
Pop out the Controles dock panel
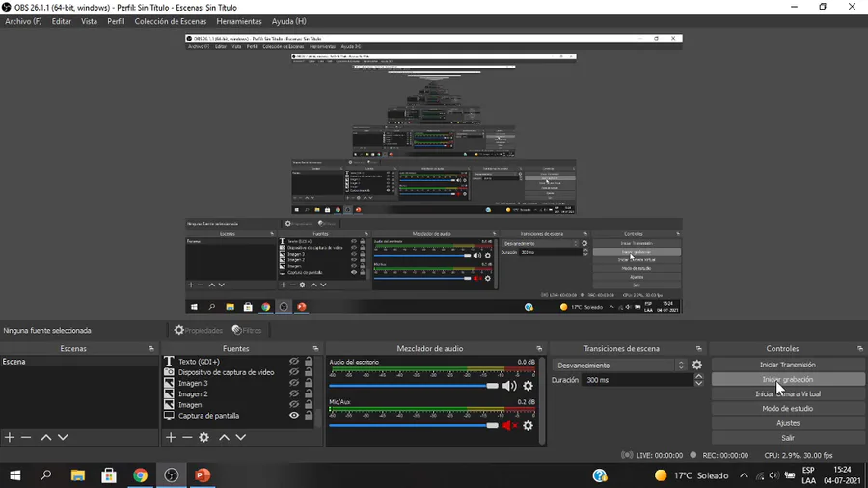(x=859, y=348)
